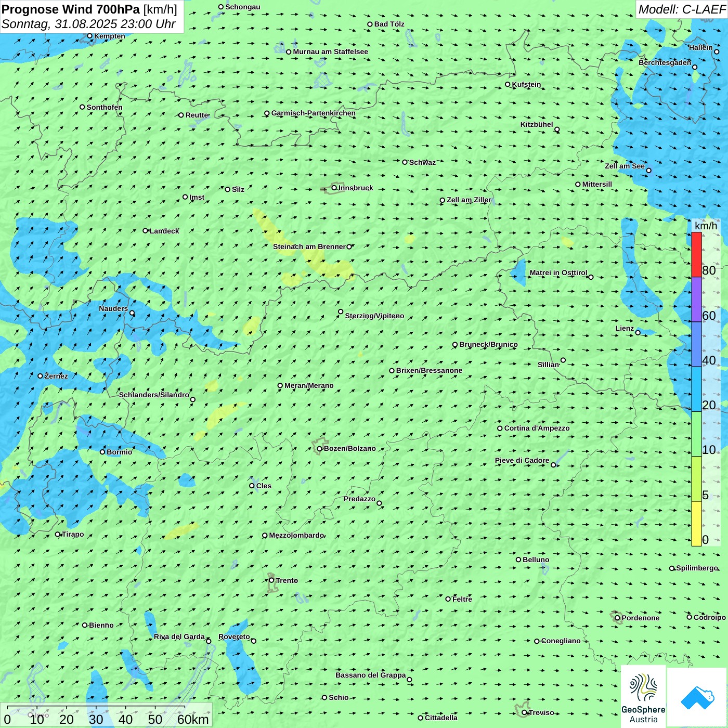Screen dimensions: 728x728
Task: Click the blue cloud arrow logo
Action: [697, 697]
